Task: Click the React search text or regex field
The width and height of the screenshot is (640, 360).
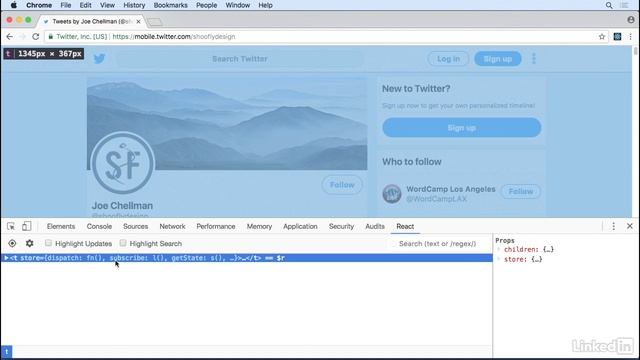Action: [438, 244]
